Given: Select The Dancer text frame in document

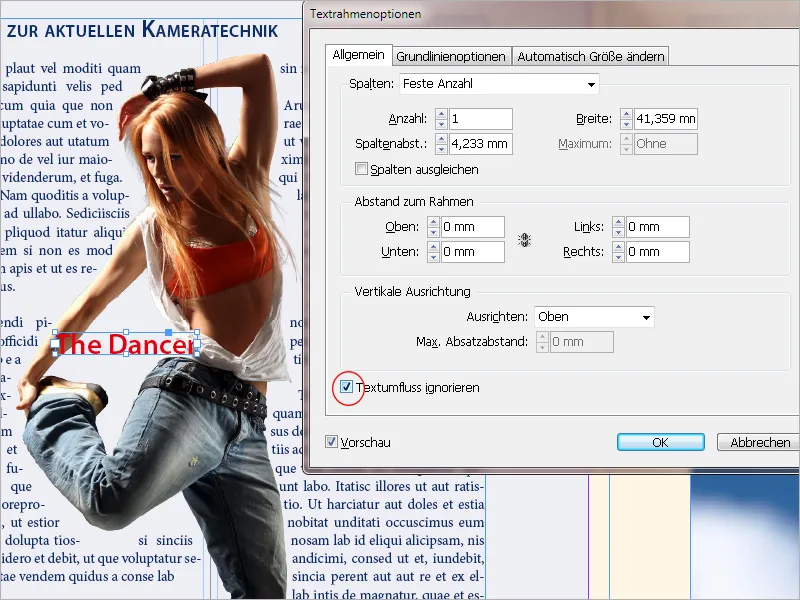Looking at the screenshot, I should (126, 344).
